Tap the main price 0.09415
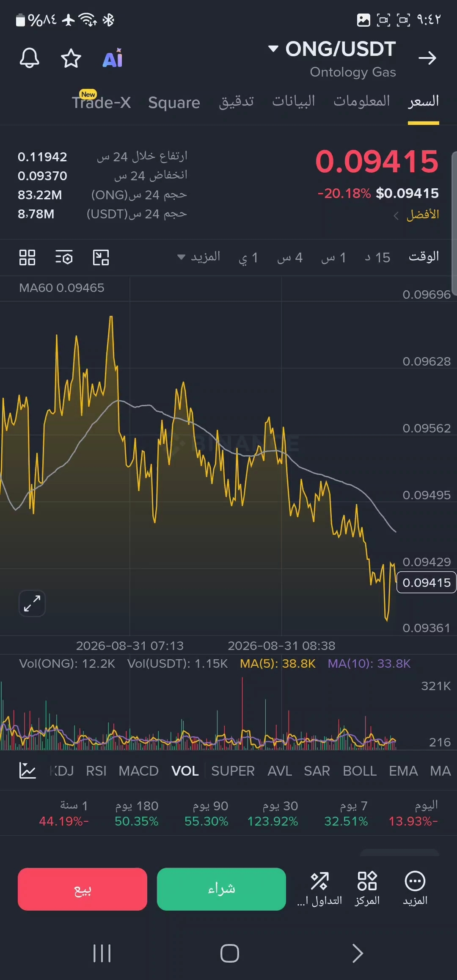 pyautogui.click(x=377, y=161)
